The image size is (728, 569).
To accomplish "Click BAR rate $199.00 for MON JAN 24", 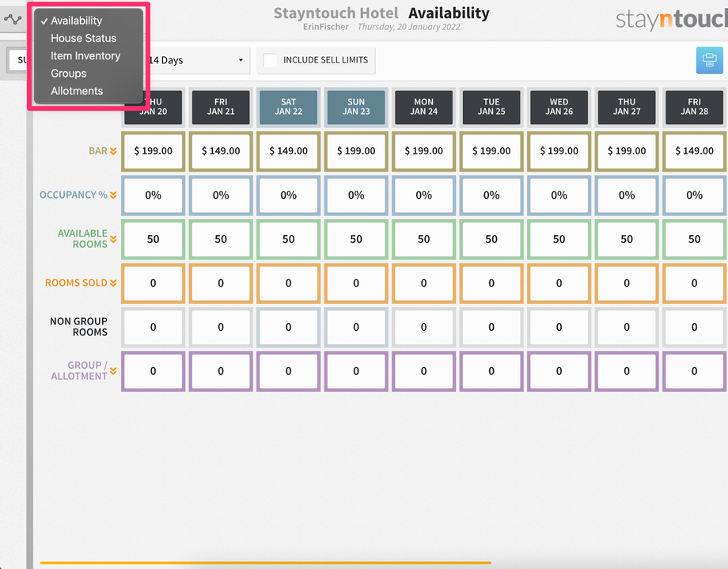I will [x=424, y=151].
